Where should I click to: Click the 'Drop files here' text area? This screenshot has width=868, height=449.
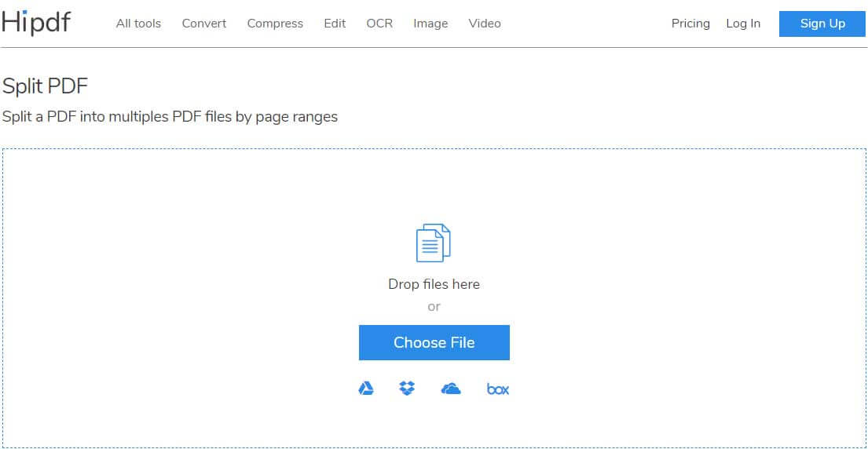tap(434, 284)
